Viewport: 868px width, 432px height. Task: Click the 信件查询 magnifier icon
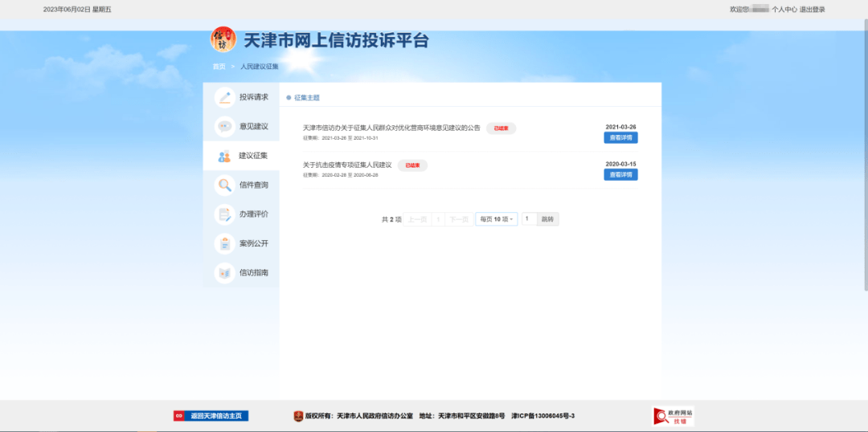pos(224,185)
